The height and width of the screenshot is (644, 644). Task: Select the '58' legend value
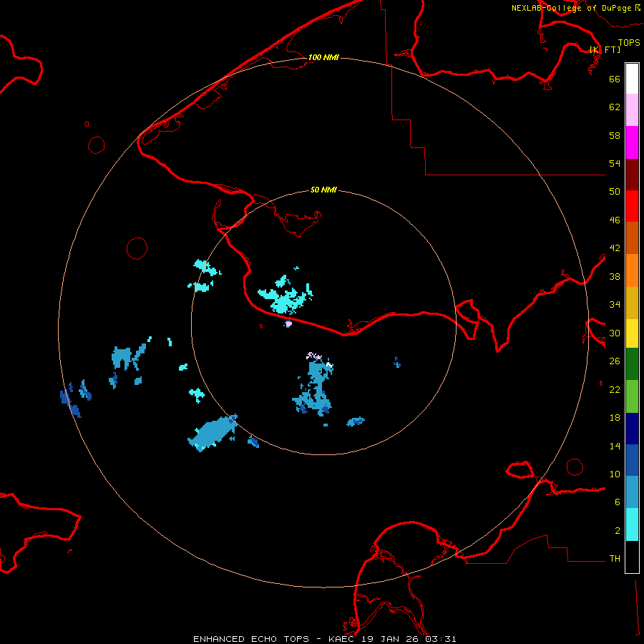point(615,135)
